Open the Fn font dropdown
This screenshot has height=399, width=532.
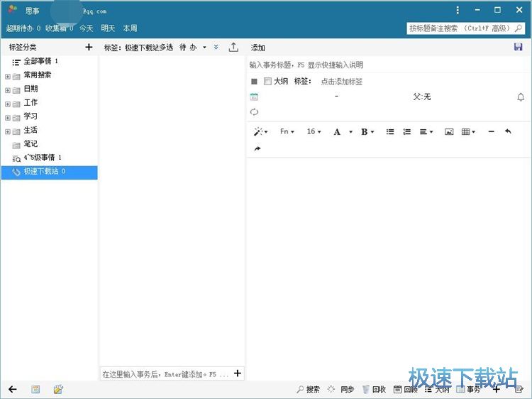(287, 132)
